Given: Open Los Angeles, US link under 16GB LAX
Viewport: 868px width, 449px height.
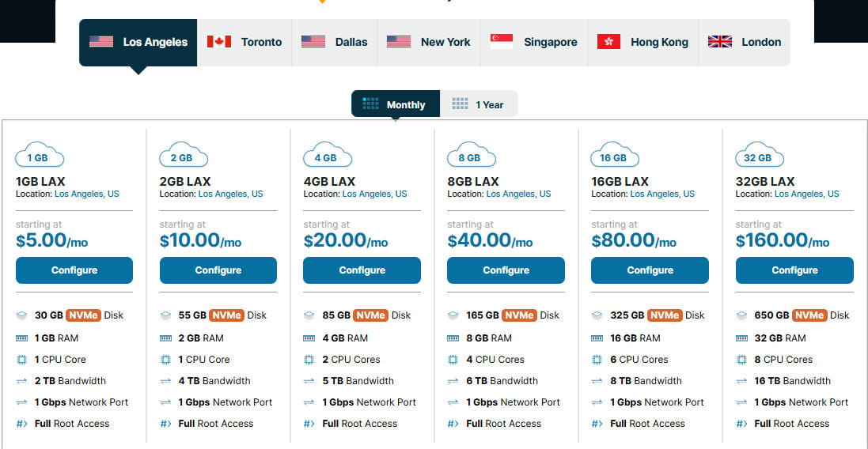Looking at the screenshot, I should click(662, 194).
